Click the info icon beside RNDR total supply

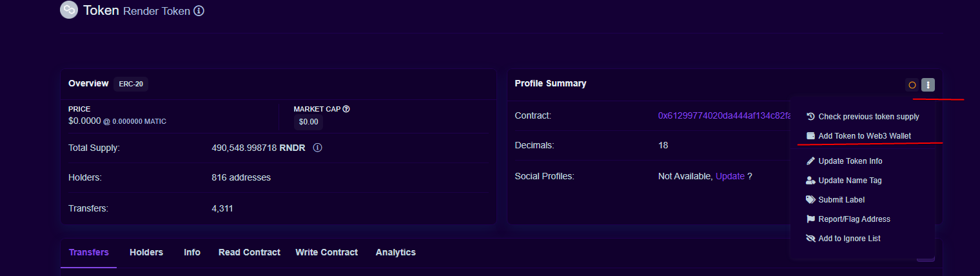(x=318, y=148)
